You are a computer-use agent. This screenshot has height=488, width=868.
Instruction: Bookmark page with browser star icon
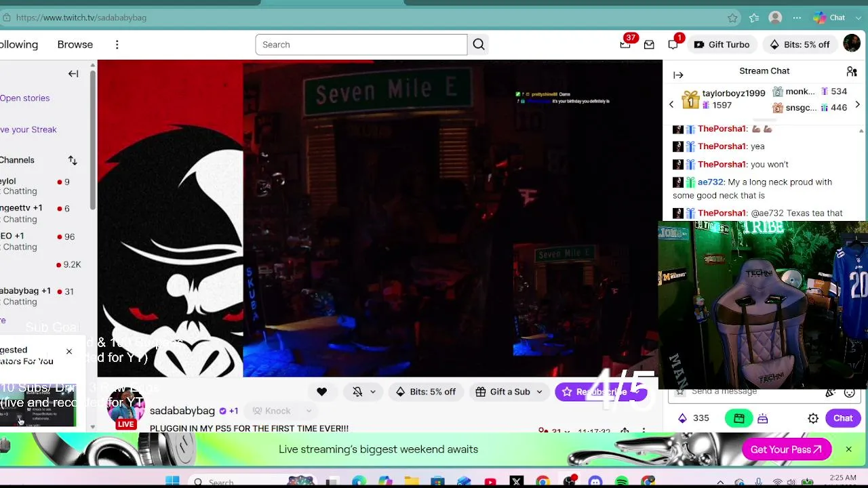[x=732, y=18]
